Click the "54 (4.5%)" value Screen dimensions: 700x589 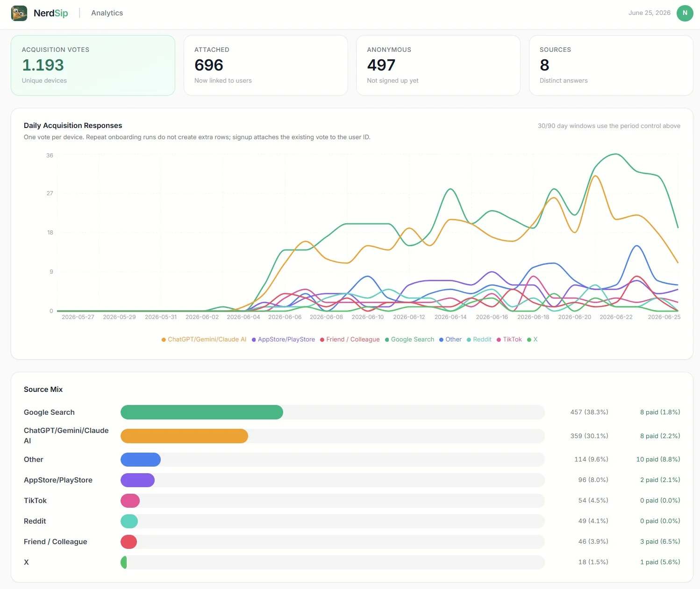pyautogui.click(x=593, y=501)
